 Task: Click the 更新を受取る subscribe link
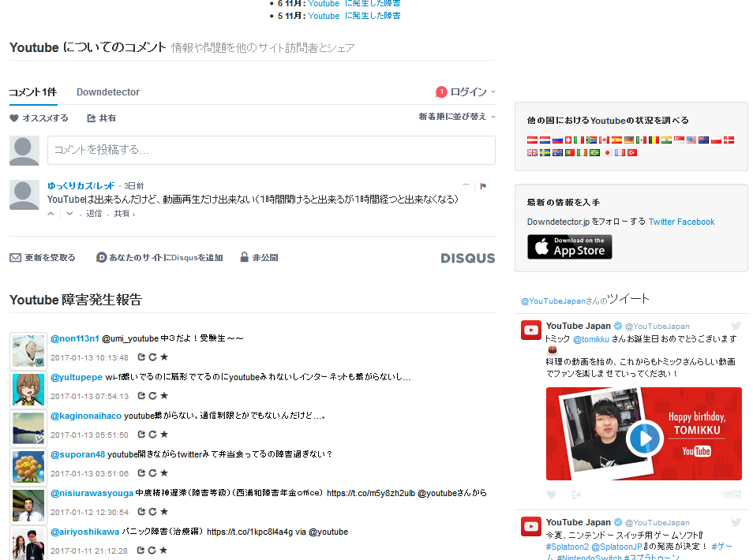coord(43,258)
